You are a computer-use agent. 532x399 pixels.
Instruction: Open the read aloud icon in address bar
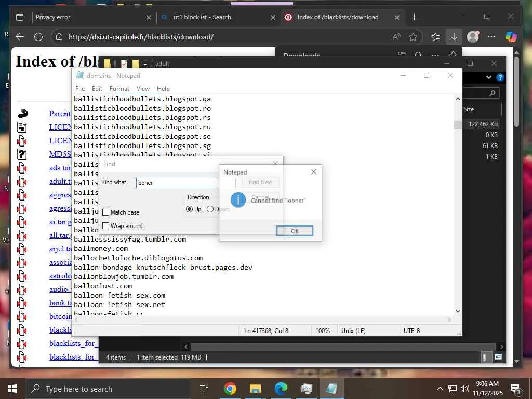[x=396, y=37]
